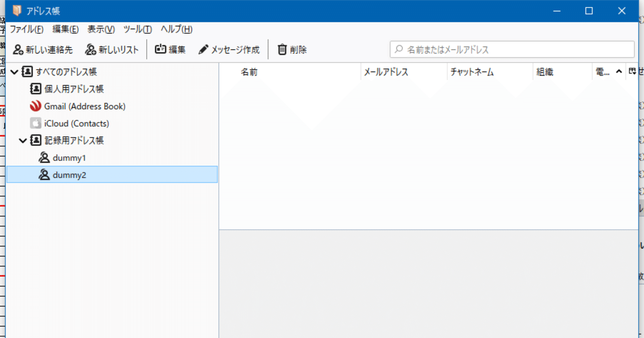
Task: Select Gmail (Address Book) entry
Action: 85,106
